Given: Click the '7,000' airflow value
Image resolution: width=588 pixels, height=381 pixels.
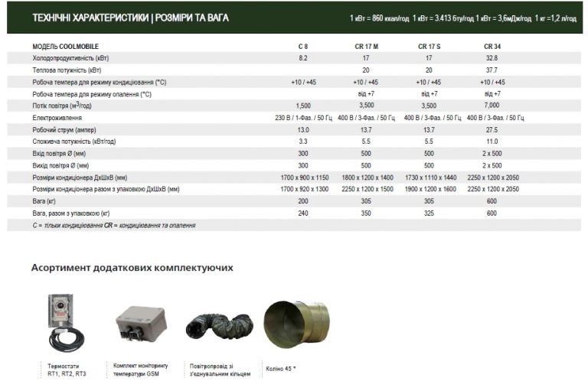Looking at the screenshot, I should click(x=492, y=106).
